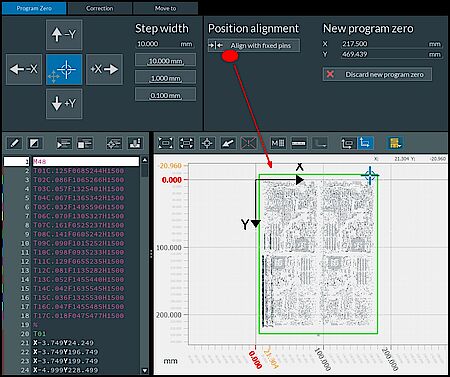The height and width of the screenshot is (377, 450).
Task: Click Align with fixed pins button
Action: pos(254,46)
